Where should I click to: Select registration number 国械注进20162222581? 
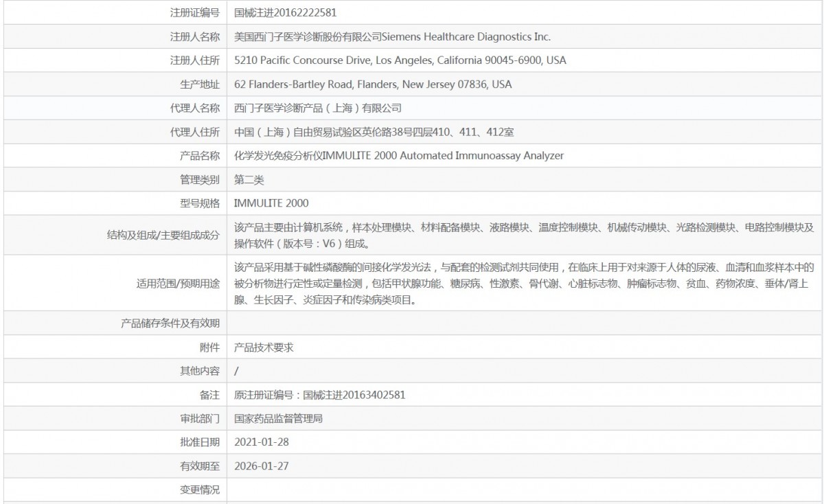pyautogui.click(x=286, y=12)
